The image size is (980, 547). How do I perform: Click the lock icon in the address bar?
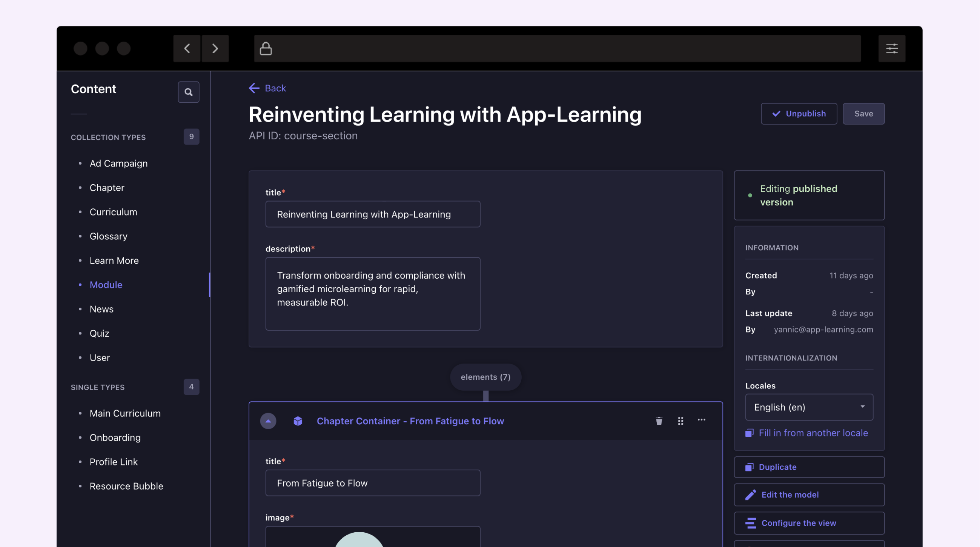(266, 48)
